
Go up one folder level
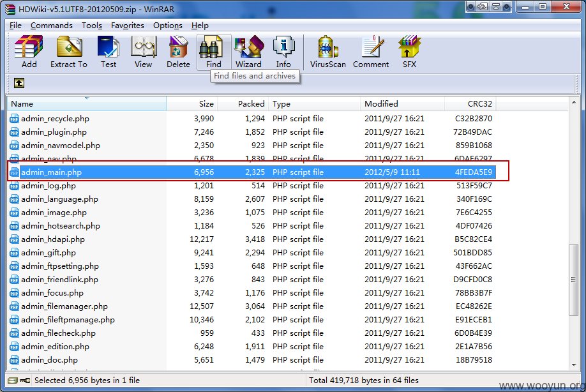tap(19, 83)
